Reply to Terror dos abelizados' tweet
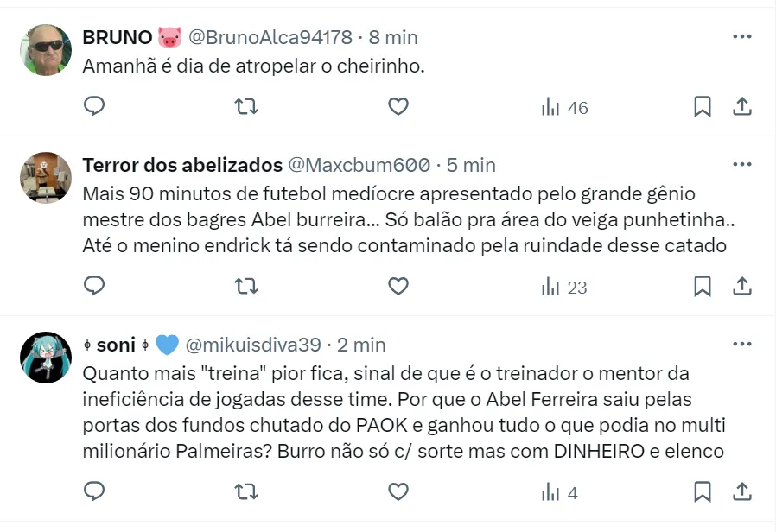Viewport: 776px width, 532px height. point(94,286)
